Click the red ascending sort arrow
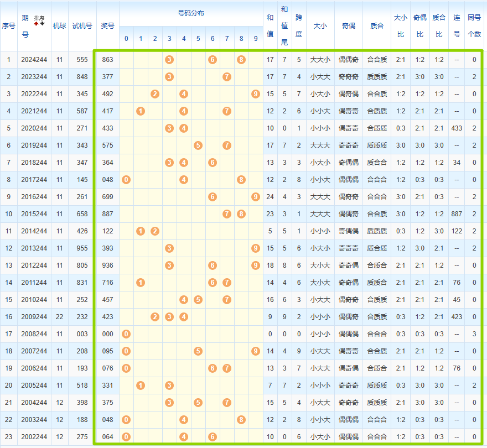The image size is (487, 448). point(37,24)
